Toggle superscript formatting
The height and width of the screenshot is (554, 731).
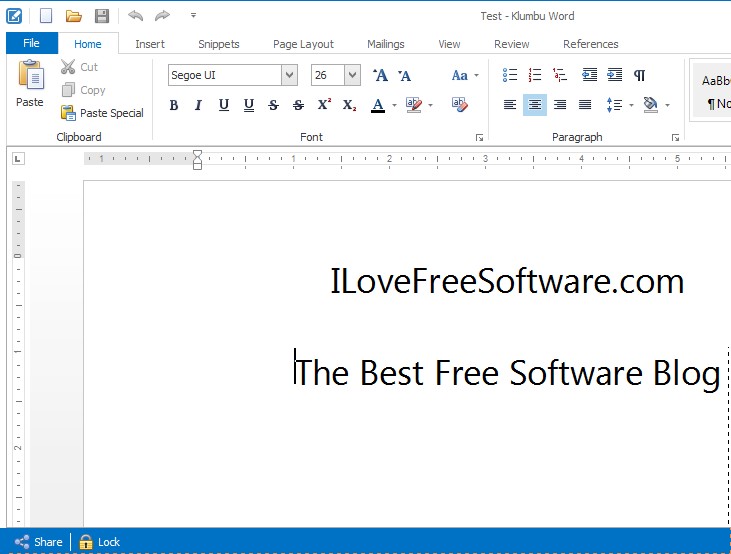point(324,104)
